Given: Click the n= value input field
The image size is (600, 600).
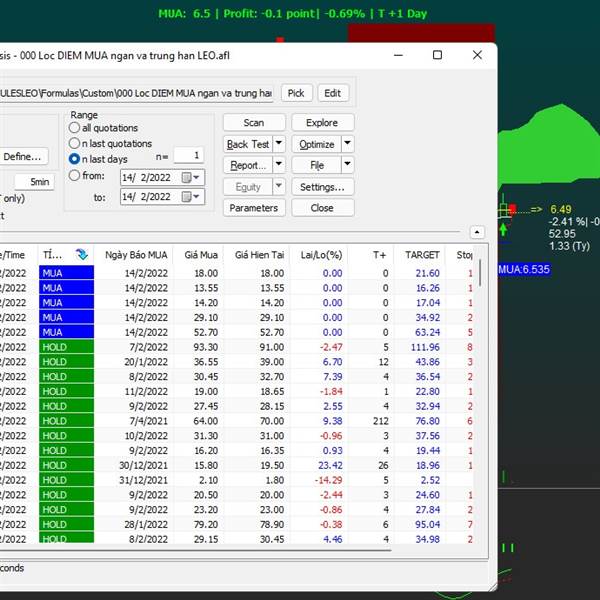Looking at the screenshot, I should pos(188,155).
